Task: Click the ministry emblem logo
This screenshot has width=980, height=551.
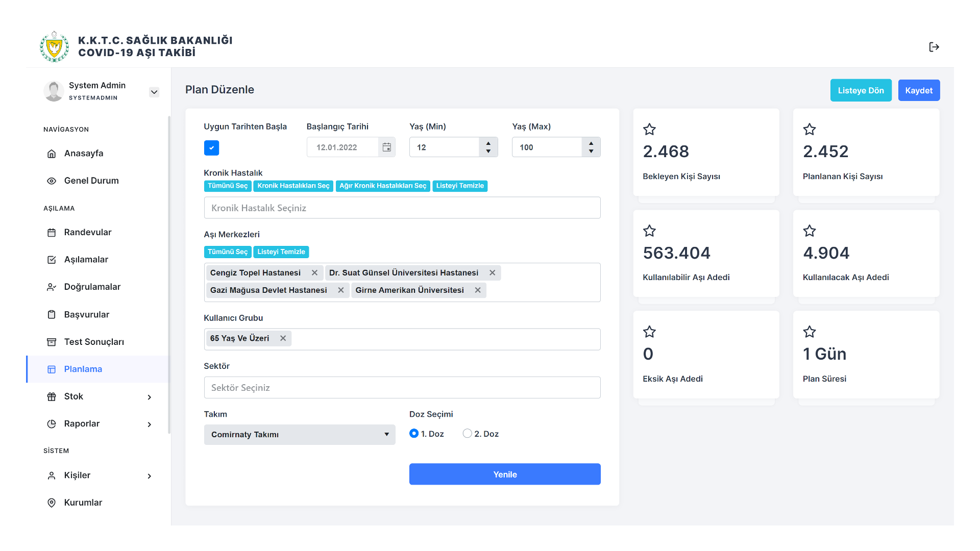Action: tap(54, 46)
